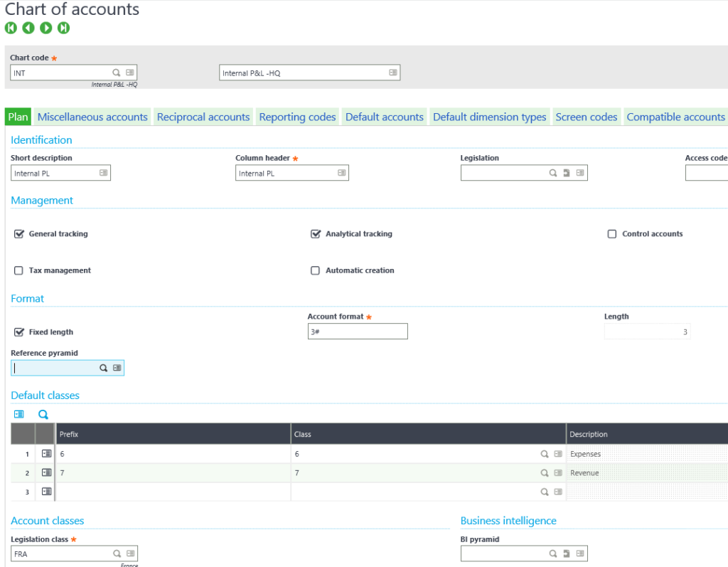Viewport: 728px width, 567px height.
Task: Click the Compatible accounts link
Action: pyautogui.click(x=675, y=117)
